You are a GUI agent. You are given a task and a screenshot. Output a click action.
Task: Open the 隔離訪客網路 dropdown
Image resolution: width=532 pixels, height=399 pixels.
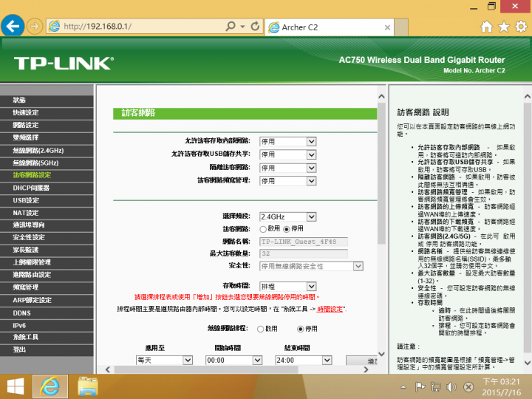[287, 168]
